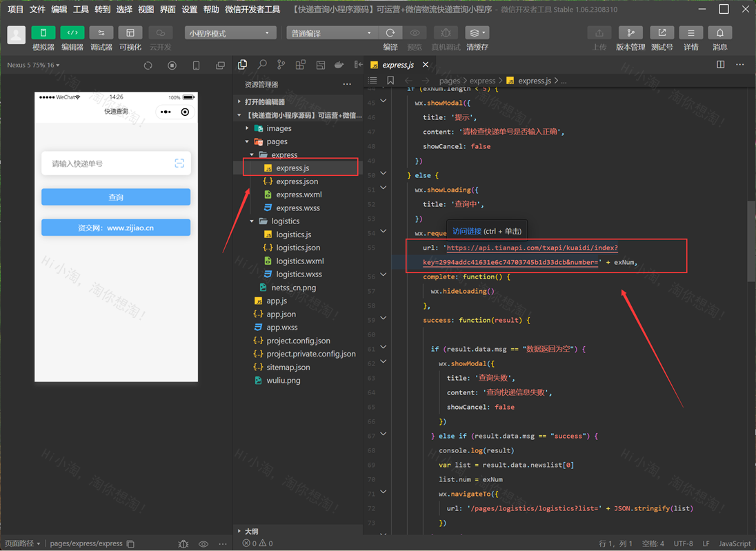Toggle the 模拟器 simulator panel
This screenshot has height=551, width=756.
coord(43,33)
